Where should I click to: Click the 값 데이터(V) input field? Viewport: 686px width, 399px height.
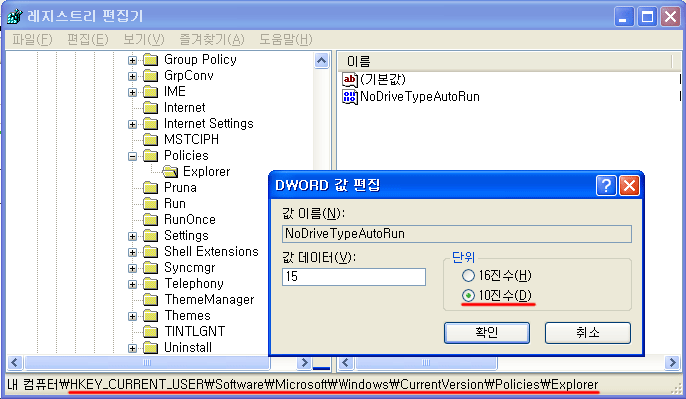(354, 277)
